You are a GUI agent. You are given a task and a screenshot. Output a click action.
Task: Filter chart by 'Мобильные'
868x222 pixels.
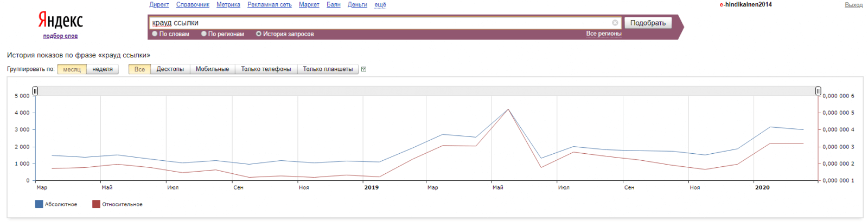(x=212, y=69)
